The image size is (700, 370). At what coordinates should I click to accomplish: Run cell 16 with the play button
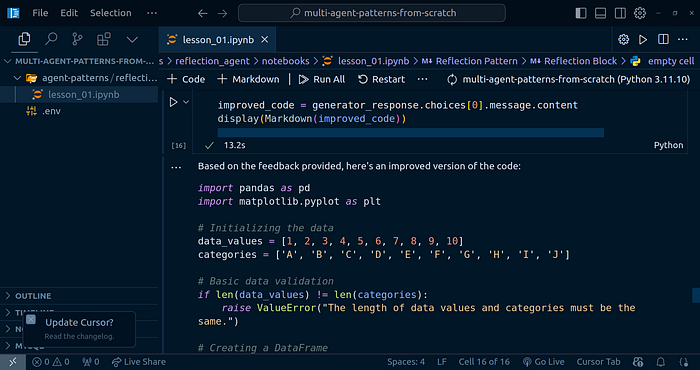tap(173, 103)
